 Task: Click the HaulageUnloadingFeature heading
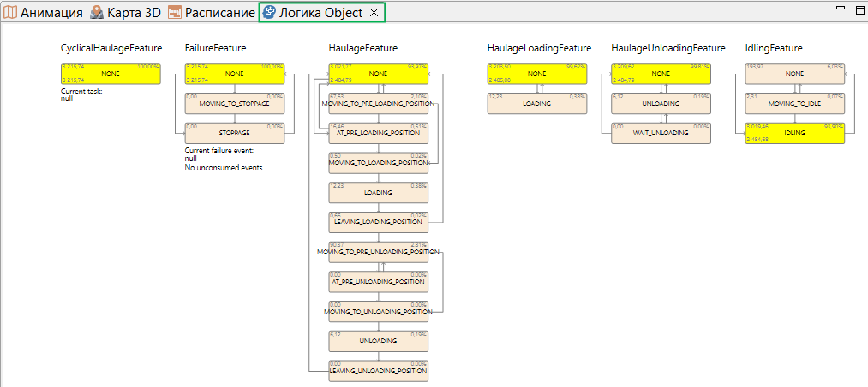click(668, 48)
